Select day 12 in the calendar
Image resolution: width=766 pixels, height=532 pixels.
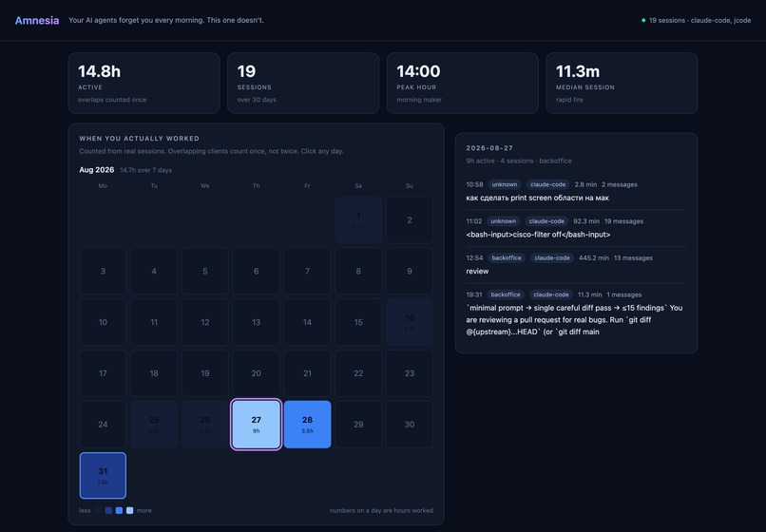tap(205, 322)
